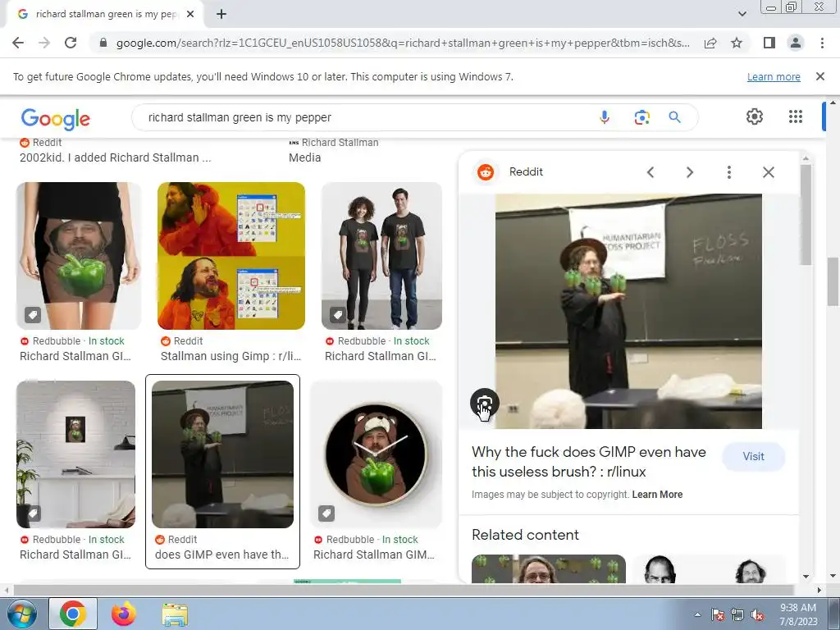
Task: Open the skirt Richard Stallman Redbubble thumbnail
Action: point(79,256)
